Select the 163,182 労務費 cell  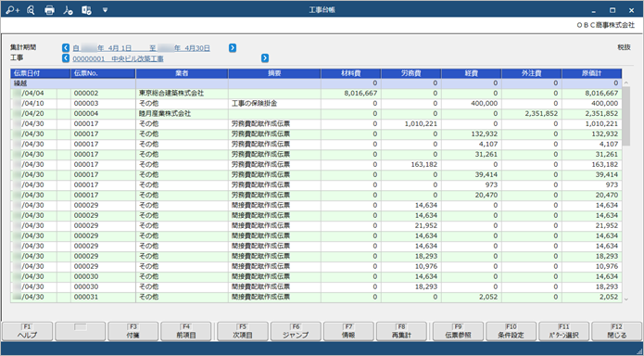tap(411, 164)
